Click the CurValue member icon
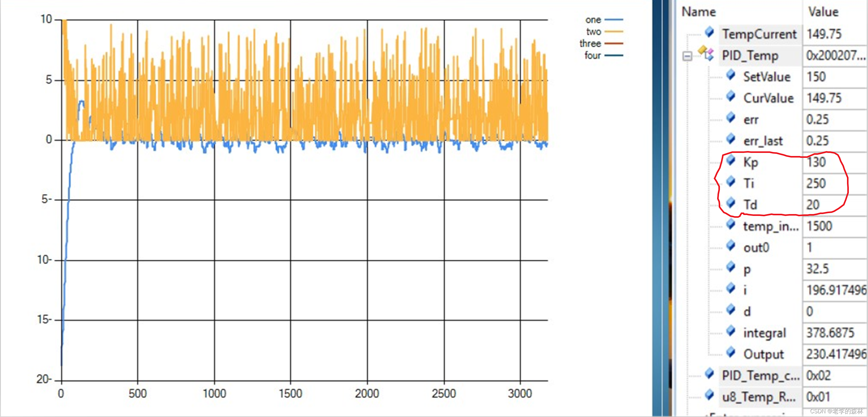868x417 pixels. click(x=730, y=96)
